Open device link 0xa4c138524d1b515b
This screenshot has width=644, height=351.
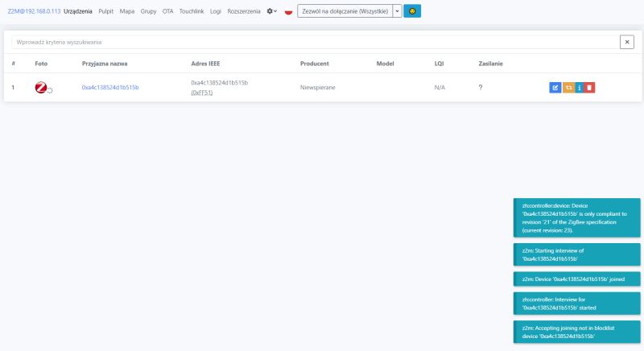click(x=110, y=88)
